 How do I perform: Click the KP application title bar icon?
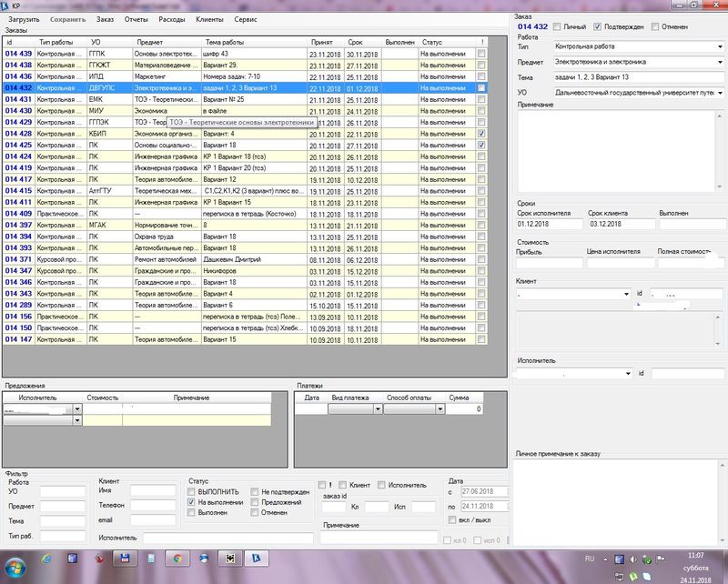point(6,5)
